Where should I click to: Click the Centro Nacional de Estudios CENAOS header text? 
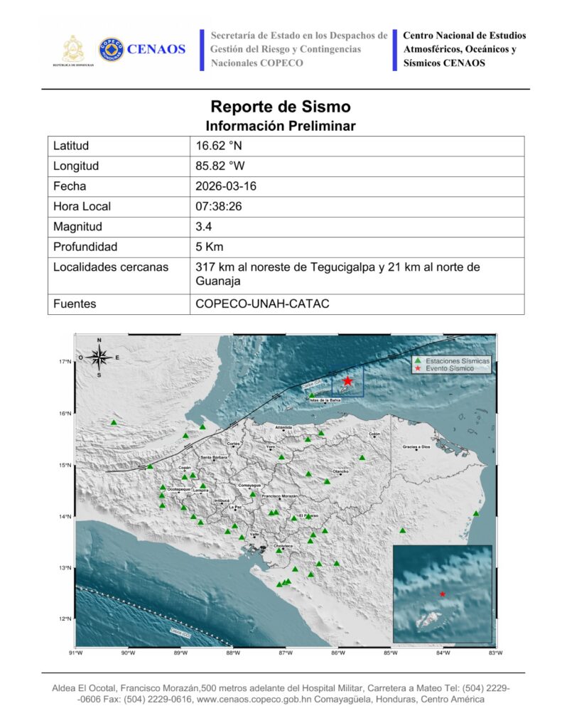(x=465, y=49)
